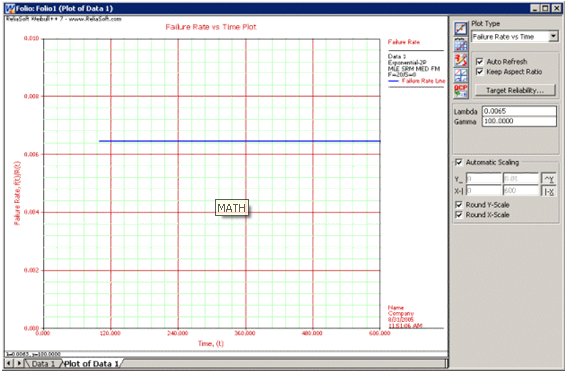This screenshot has height=374, width=568.
Task: Click the Exponential-2P legend text
Action: (x=407, y=62)
